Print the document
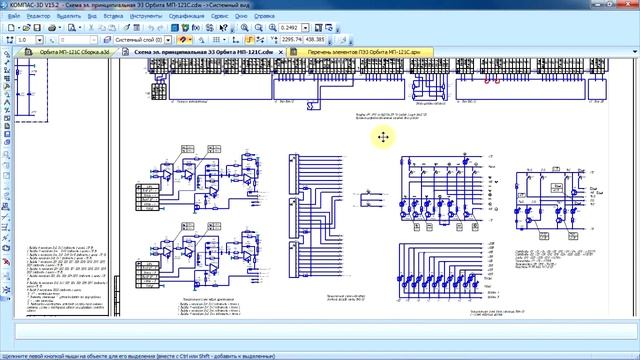The width and height of the screenshot is (640, 360). [52, 28]
